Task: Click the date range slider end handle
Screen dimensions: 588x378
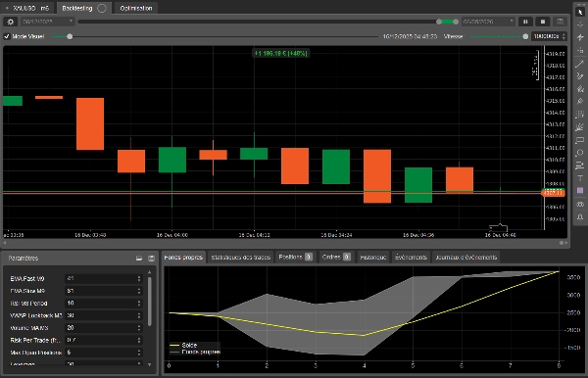Action: point(456,22)
